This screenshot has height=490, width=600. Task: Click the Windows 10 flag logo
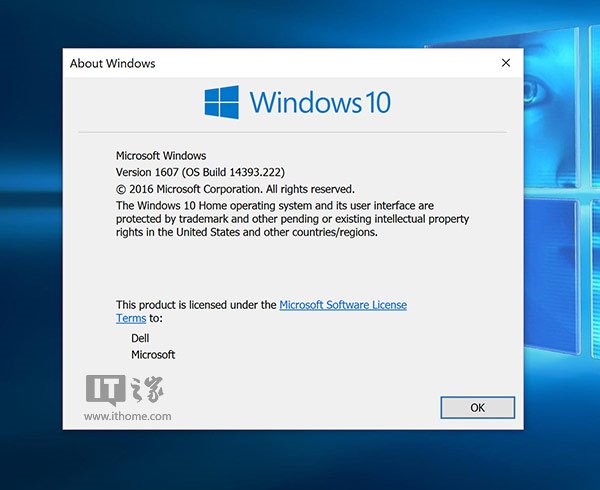coord(222,102)
